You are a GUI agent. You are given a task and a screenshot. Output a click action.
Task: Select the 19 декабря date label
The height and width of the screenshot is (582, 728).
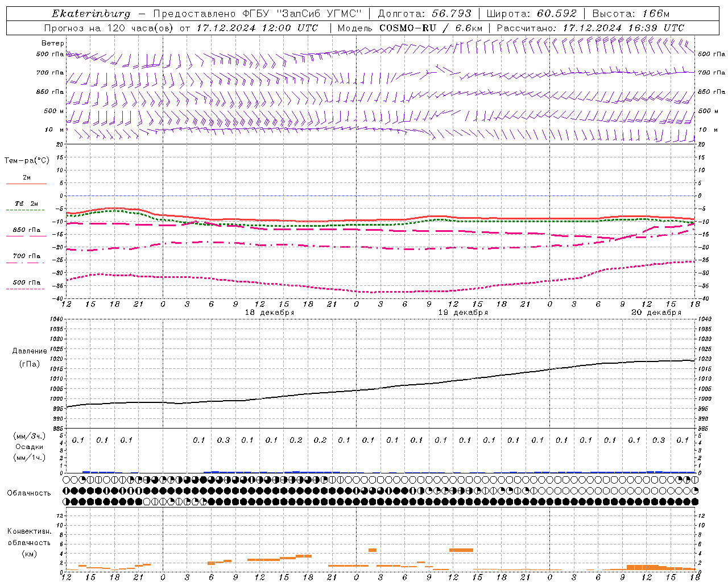[463, 313]
